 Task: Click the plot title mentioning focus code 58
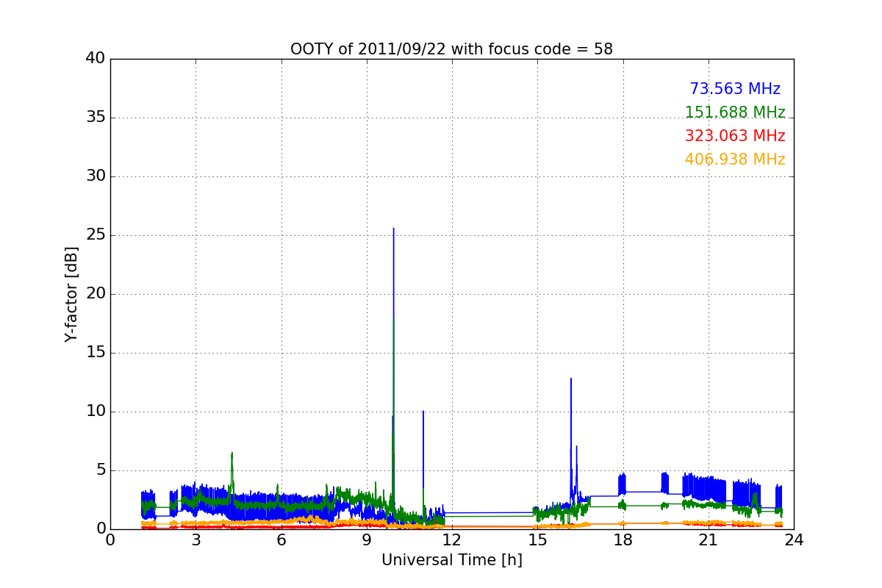tap(451, 49)
